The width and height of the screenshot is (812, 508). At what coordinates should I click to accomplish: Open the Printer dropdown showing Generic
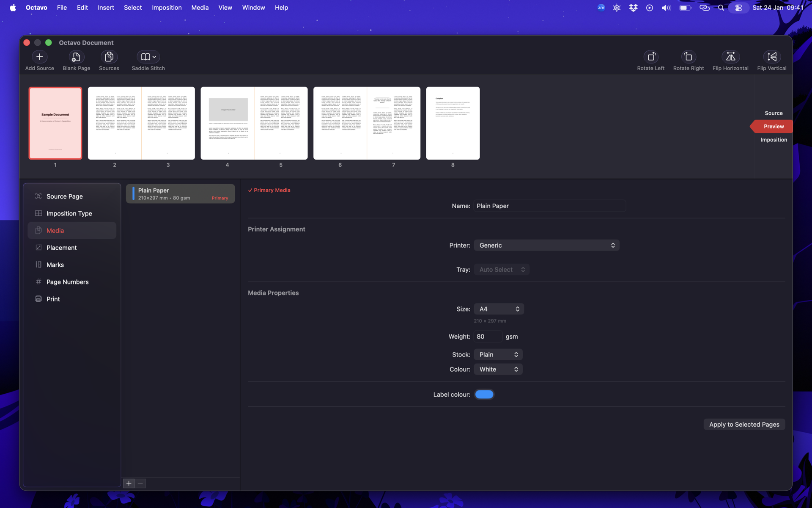click(x=546, y=245)
